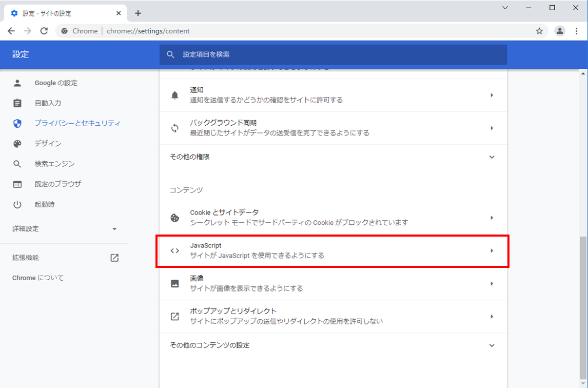The image size is (588, 388).
Task: Open a new tab with the plus button
Action: point(138,13)
